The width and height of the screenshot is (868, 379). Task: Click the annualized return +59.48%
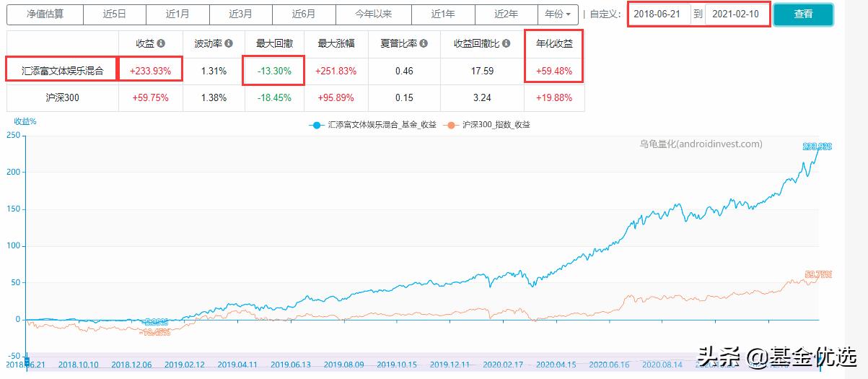pos(554,71)
